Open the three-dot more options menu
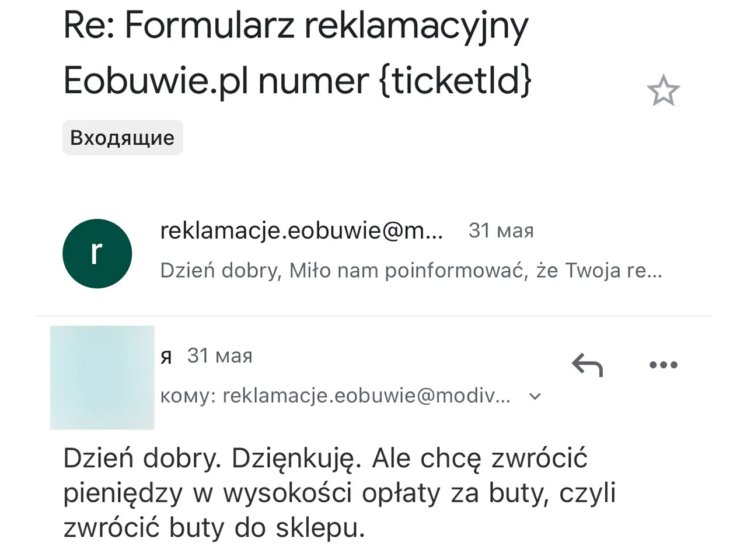Screen dimensions: 747x560 click(x=664, y=365)
